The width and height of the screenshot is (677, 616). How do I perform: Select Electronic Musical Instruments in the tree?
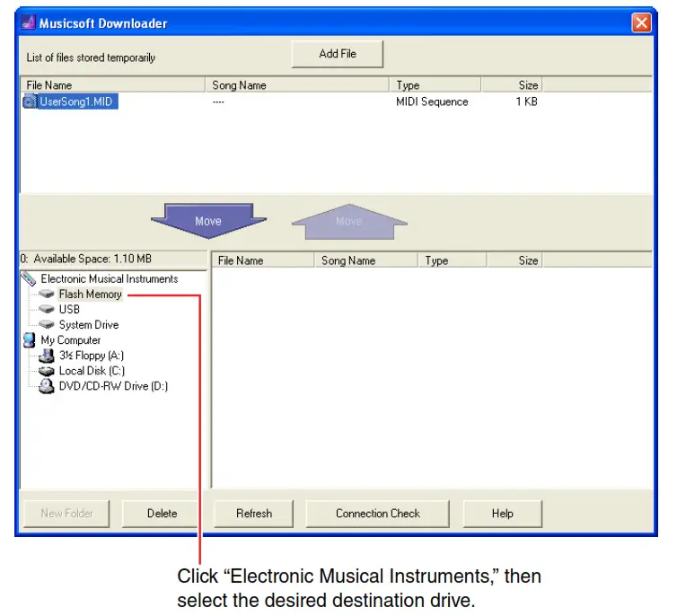point(110,279)
